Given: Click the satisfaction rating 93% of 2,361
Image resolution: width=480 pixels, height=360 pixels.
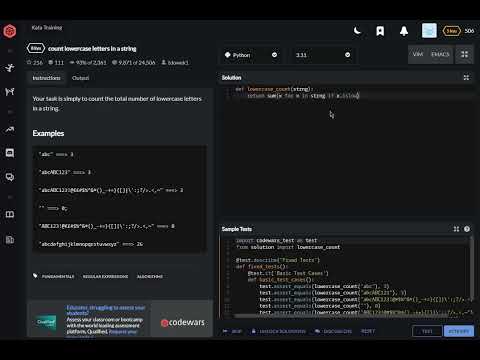Looking at the screenshot, I should pos(88,62).
